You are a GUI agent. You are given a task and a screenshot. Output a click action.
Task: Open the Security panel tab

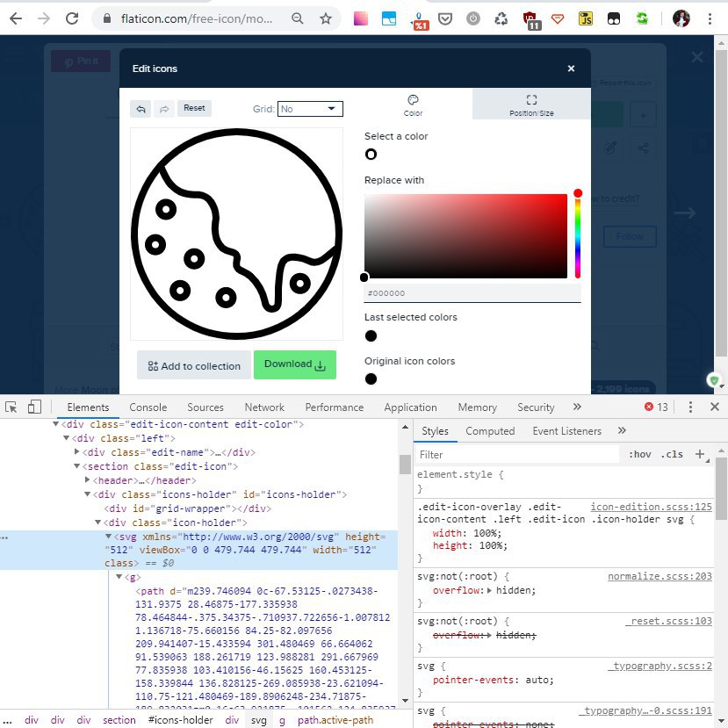click(x=536, y=407)
